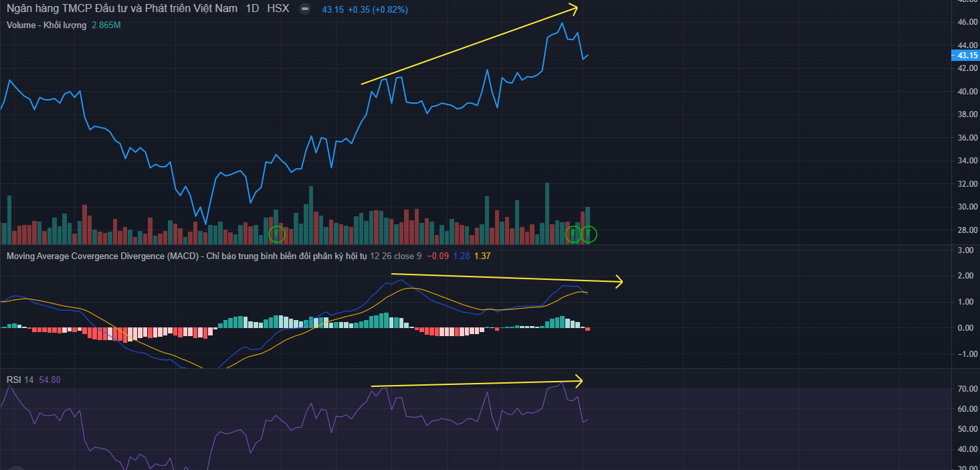Image resolution: width=980 pixels, height=470 pixels.
Task: Click the blue MACD value 1.28
Action: point(461,256)
